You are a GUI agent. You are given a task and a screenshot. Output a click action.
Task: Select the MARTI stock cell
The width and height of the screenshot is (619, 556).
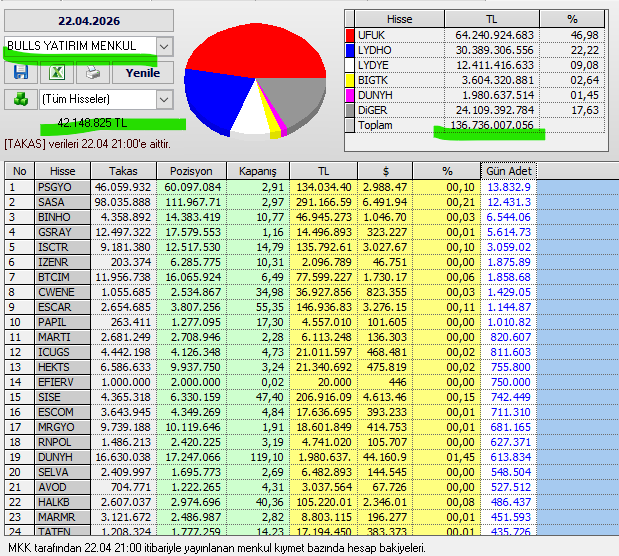62,337
